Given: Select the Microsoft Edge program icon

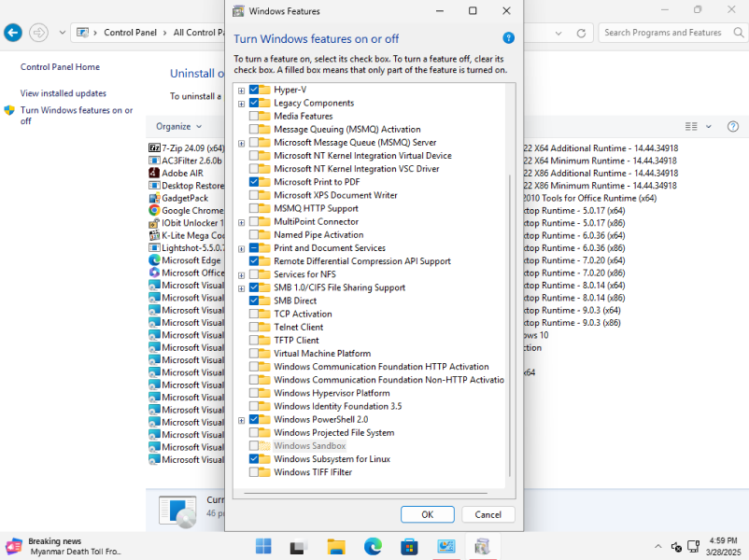Looking at the screenshot, I should 154,259.
